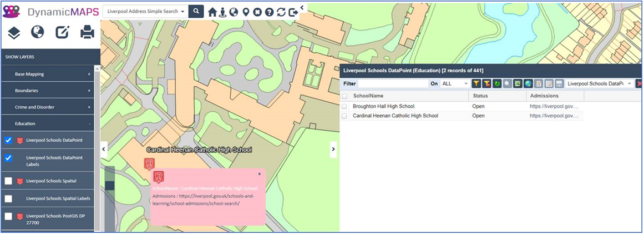
Task: Check the Liverpool Schools Spatial layer
Action: (8, 181)
